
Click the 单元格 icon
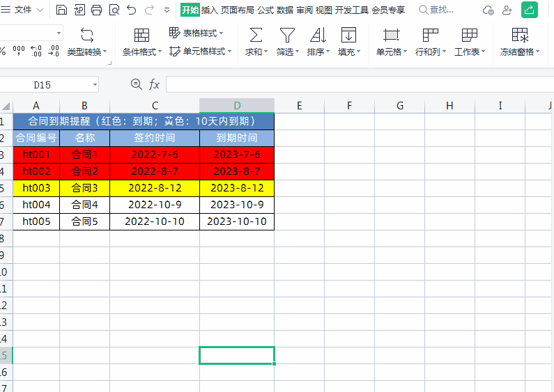pyautogui.click(x=391, y=36)
